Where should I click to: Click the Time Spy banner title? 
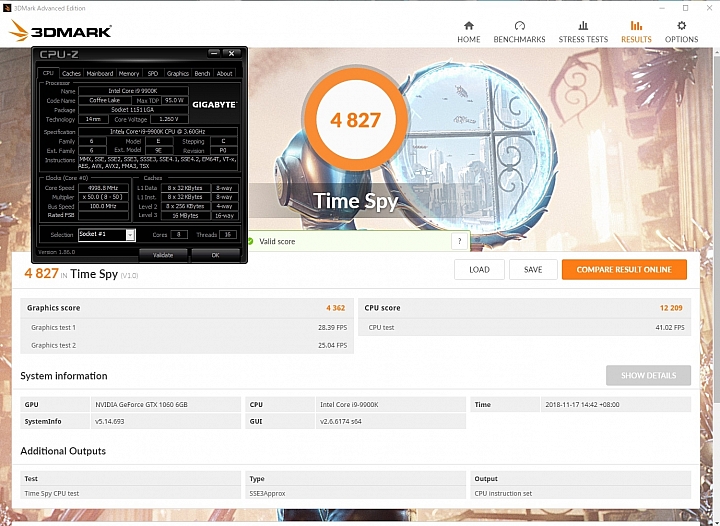pos(355,201)
